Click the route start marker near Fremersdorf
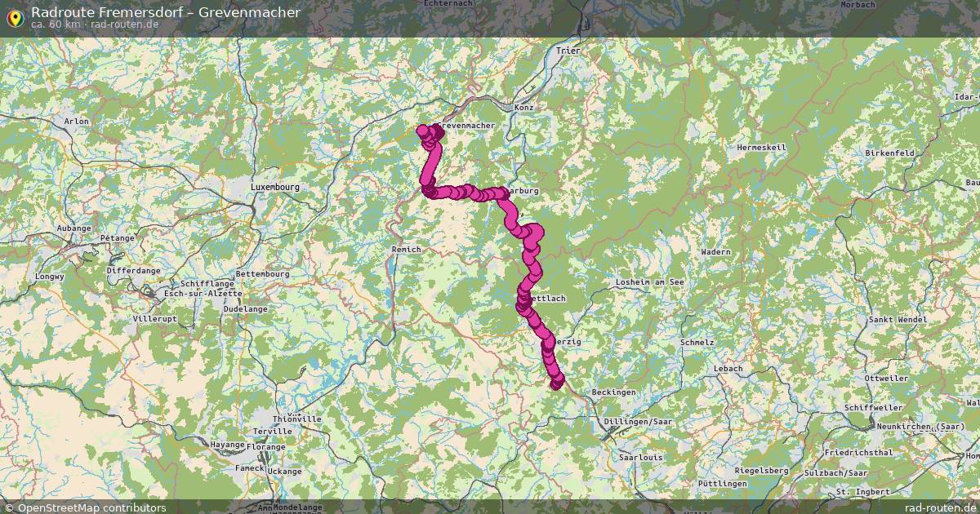Viewport: 980px width, 514px height. pos(557,383)
